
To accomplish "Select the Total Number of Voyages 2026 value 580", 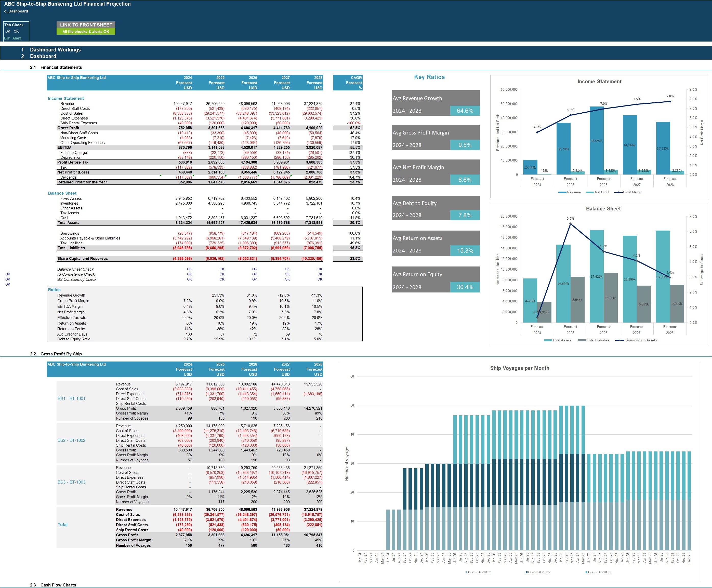I will pyautogui.click(x=254, y=546).
